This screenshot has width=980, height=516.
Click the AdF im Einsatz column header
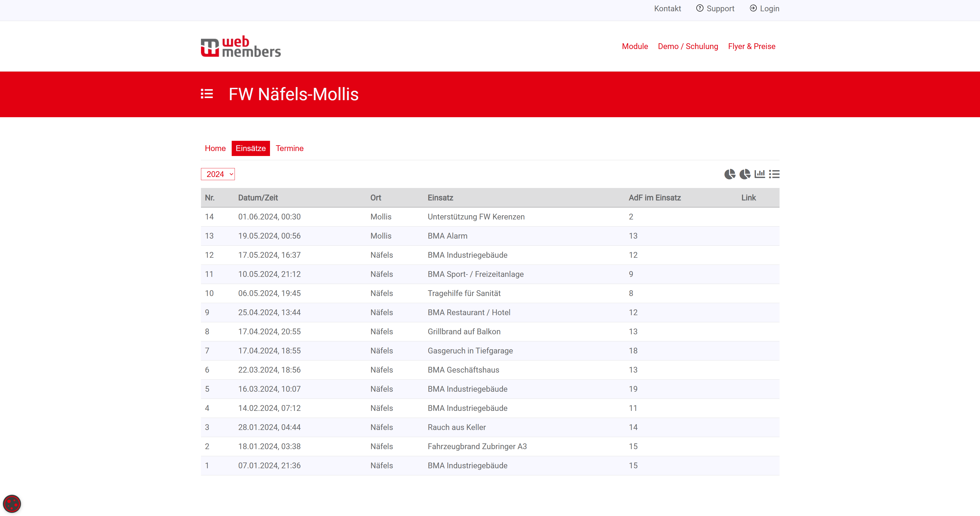(654, 198)
